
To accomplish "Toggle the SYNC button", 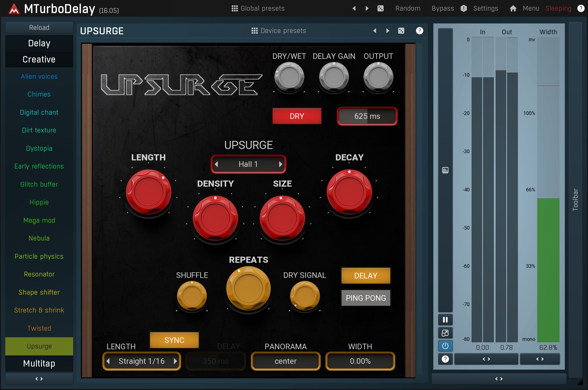I will coord(174,340).
